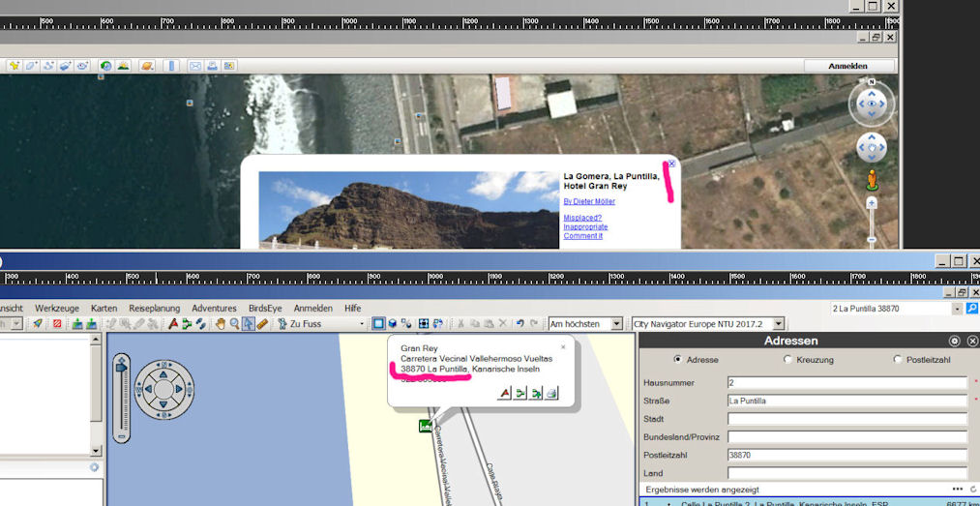Click the Add Image Overlay icon

[x=66, y=66]
